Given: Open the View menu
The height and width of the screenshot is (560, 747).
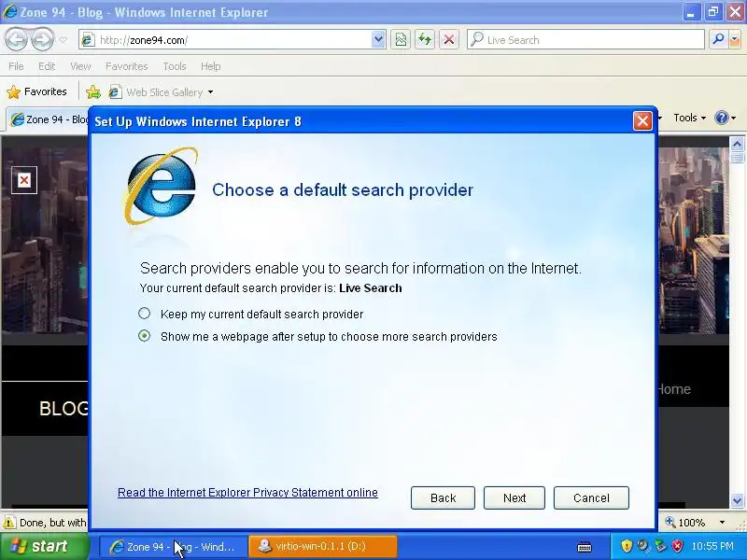Looking at the screenshot, I should tap(80, 66).
